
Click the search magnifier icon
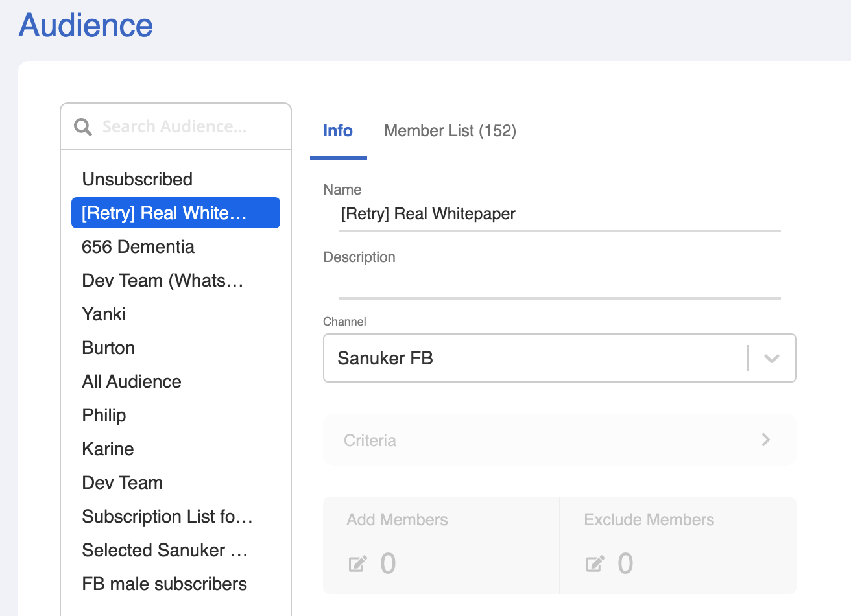pyautogui.click(x=83, y=126)
